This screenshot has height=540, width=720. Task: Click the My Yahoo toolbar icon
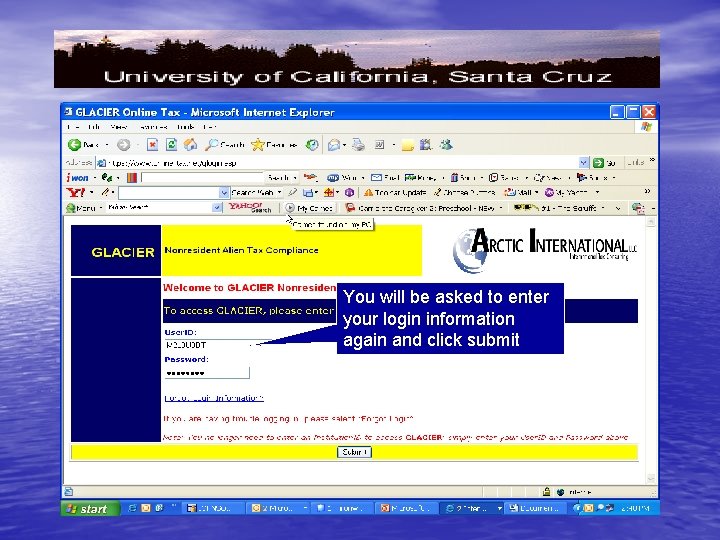tap(566, 192)
